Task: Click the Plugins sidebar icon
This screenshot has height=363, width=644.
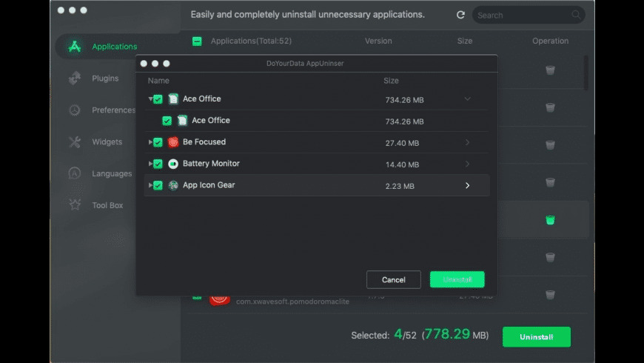Action: pyautogui.click(x=75, y=79)
